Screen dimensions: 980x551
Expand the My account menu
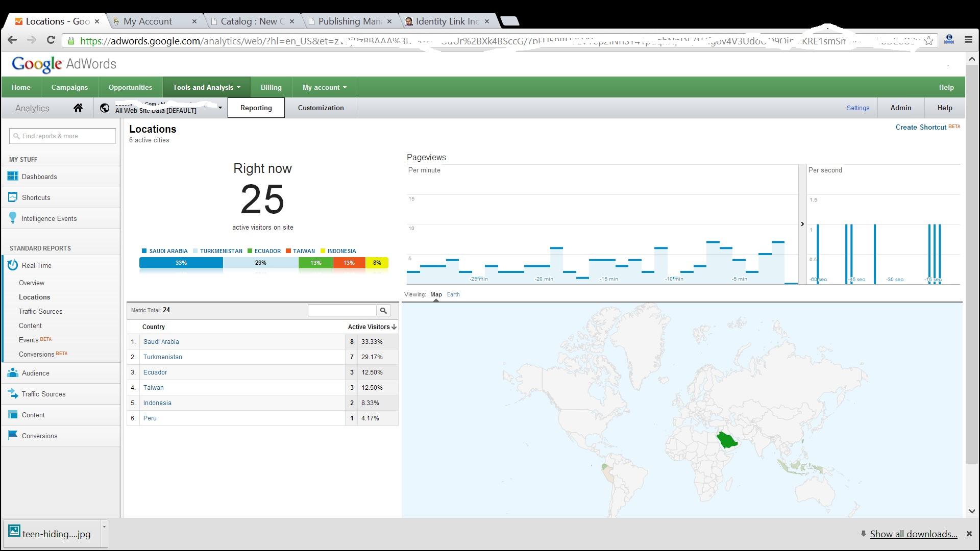click(324, 87)
